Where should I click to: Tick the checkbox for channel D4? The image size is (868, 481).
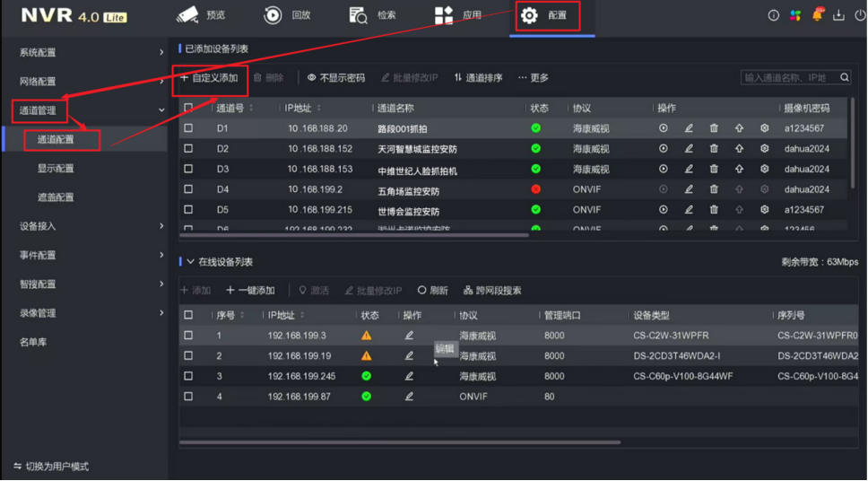click(188, 189)
